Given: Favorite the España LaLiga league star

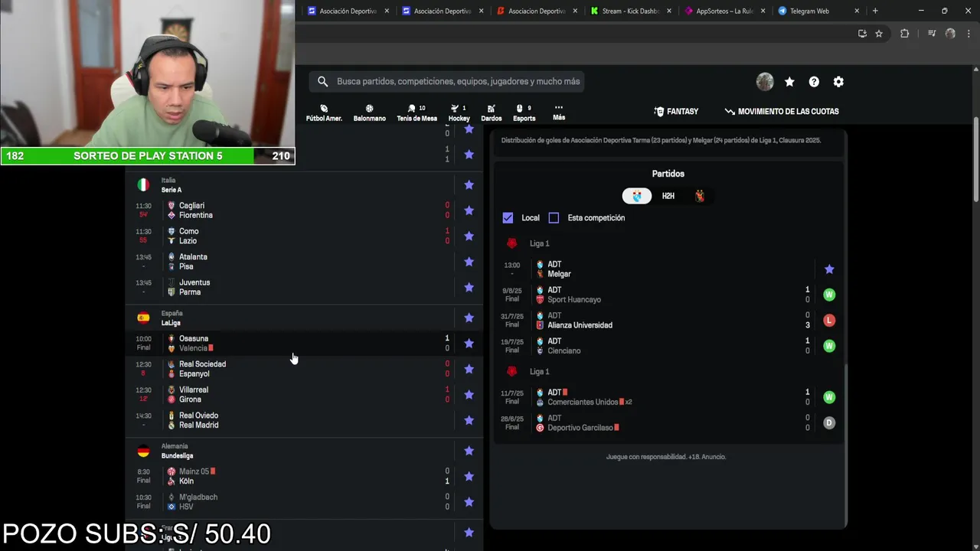Looking at the screenshot, I should point(469,318).
